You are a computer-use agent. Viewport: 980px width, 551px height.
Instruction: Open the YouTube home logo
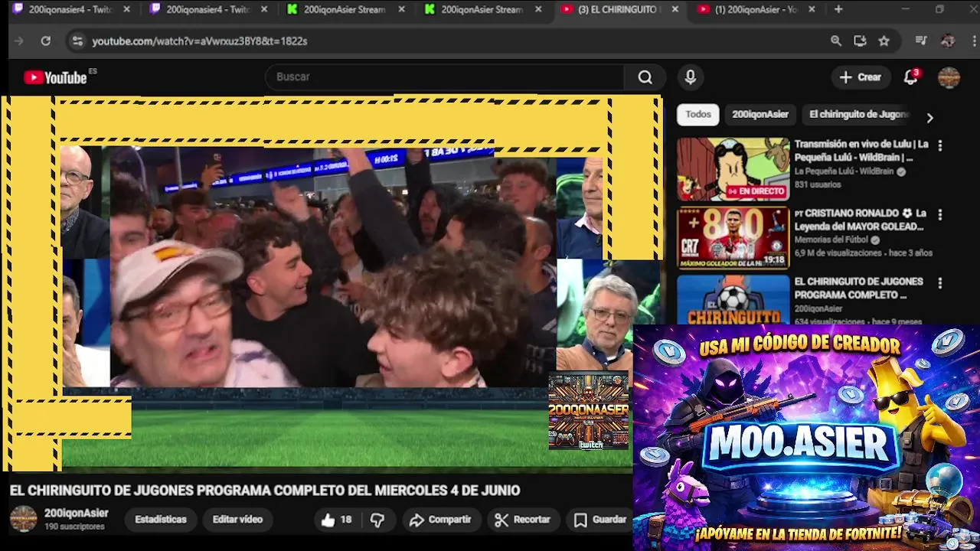pos(55,77)
